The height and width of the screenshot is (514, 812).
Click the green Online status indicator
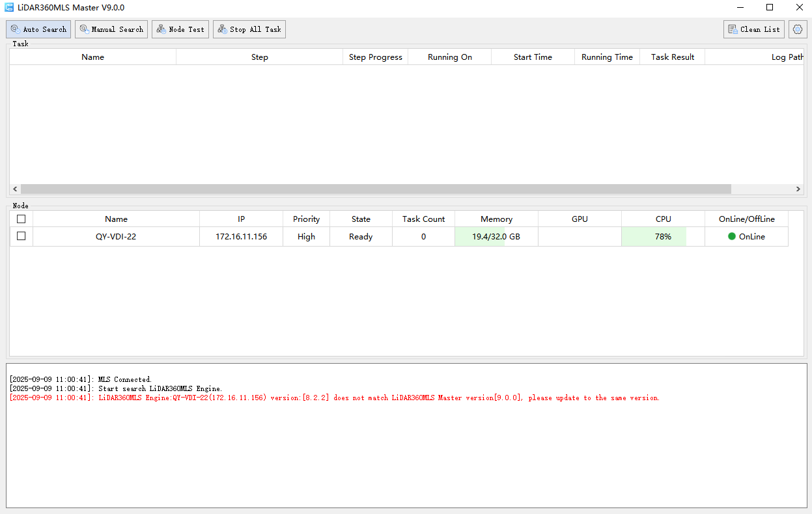click(x=732, y=237)
